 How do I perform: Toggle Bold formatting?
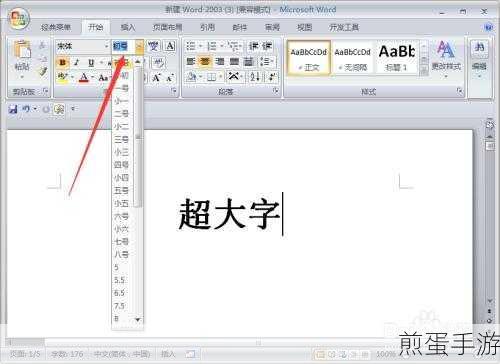coord(62,62)
